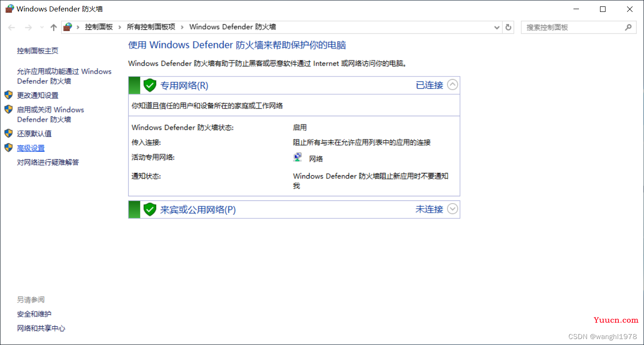Minimize the firewall window
Image resolution: width=644 pixels, height=345 pixels.
click(x=577, y=9)
